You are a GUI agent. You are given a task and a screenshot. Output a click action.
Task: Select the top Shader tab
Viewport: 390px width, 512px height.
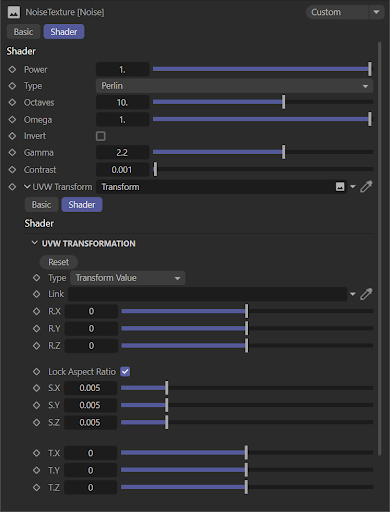pos(64,32)
